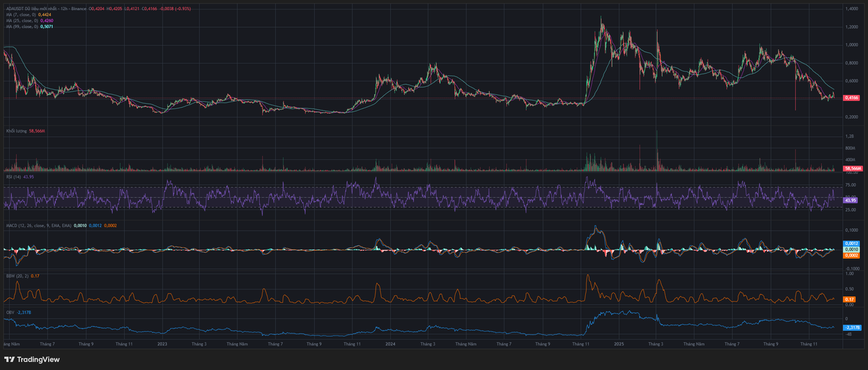Click the 2023 label on time axis

162,344
